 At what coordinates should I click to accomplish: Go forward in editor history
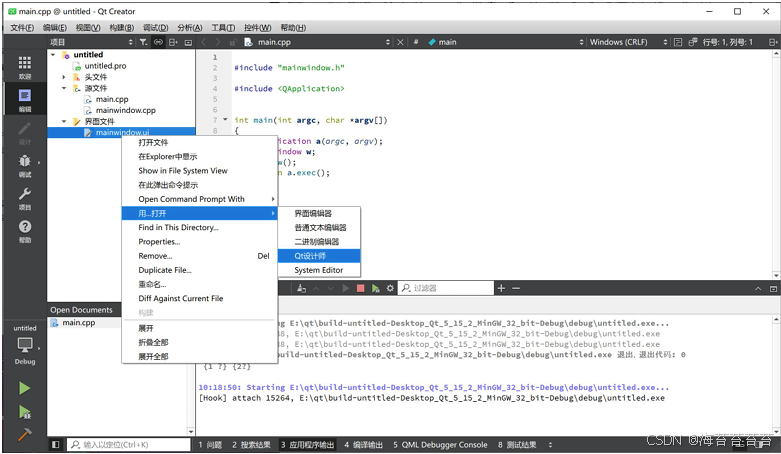click(217, 42)
